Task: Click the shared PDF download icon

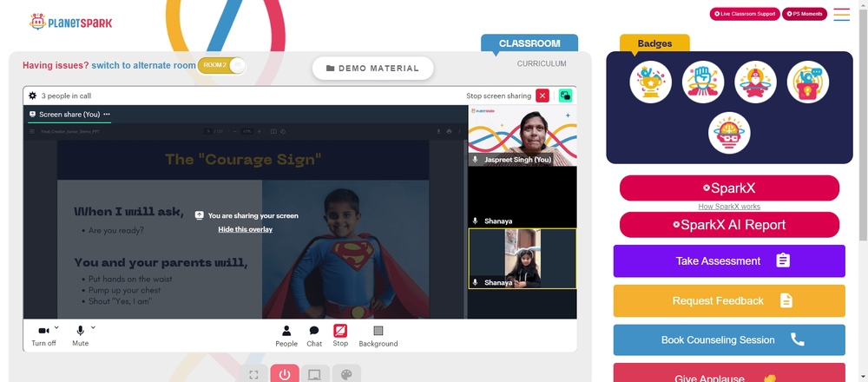Action: pyautogui.click(x=439, y=131)
